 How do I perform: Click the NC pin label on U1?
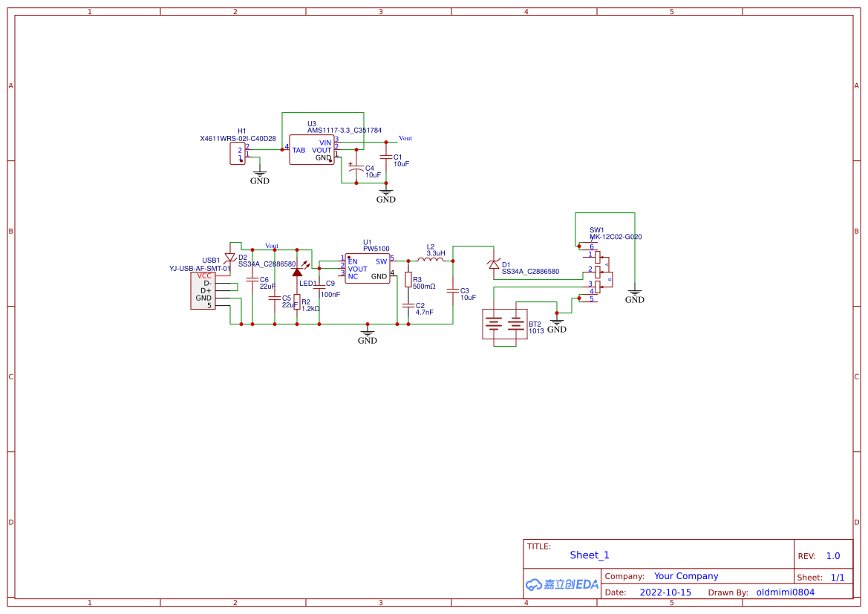[x=353, y=276]
